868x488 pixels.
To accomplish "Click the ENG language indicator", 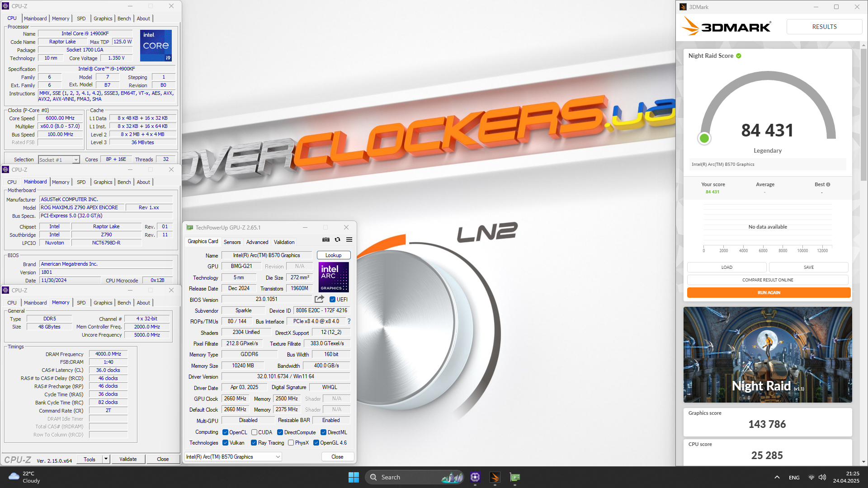I will click(794, 478).
